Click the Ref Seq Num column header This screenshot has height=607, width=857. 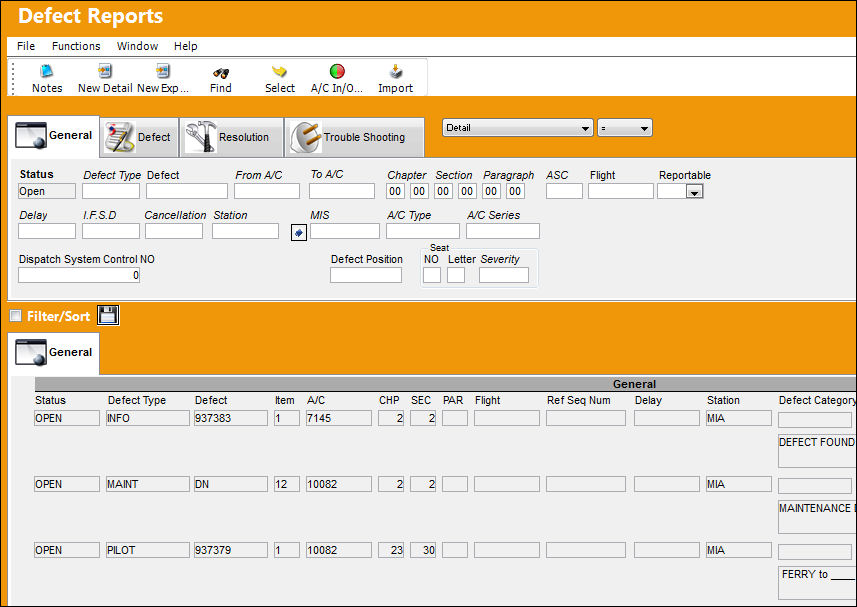click(578, 400)
